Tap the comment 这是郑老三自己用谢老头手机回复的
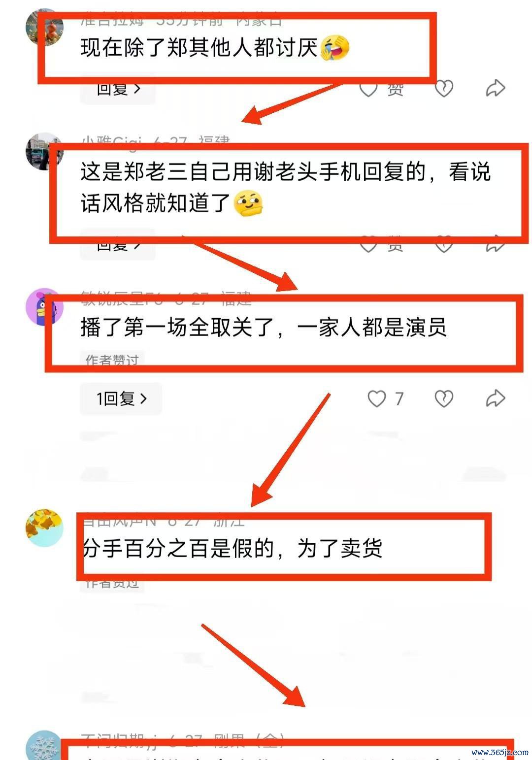The height and width of the screenshot is (760, 532). tap(286, 187)
